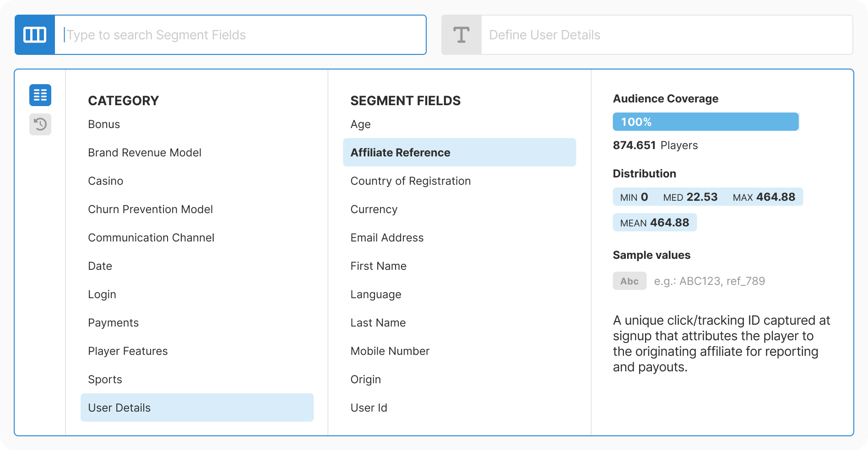Open the list view panel icon

(x=40, y=95)
